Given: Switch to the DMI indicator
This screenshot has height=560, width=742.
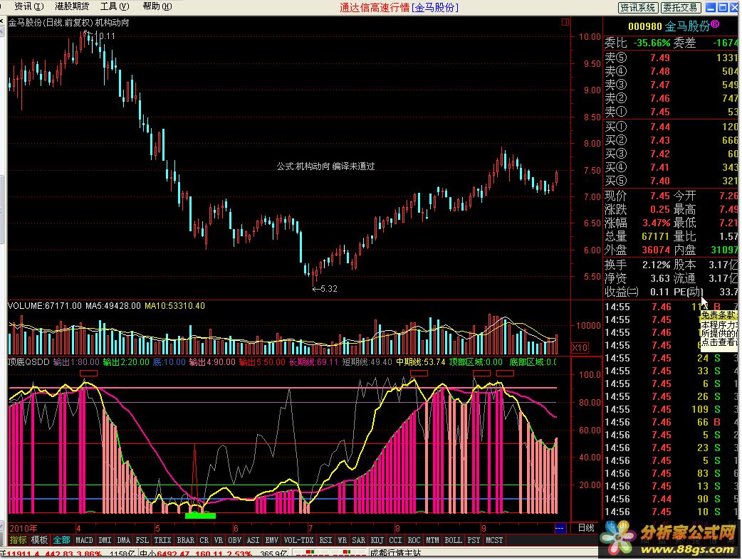Looking at the screenshot, I should click(x=105, y=539).
